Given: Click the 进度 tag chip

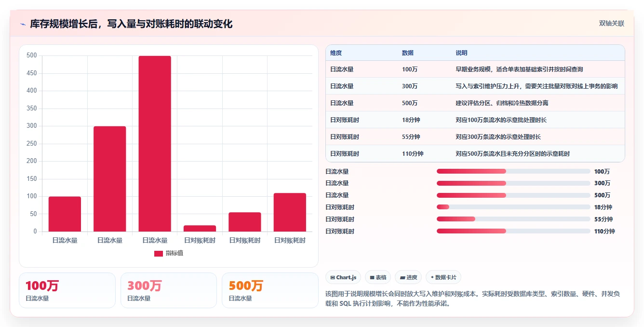Looking at the screenshot, I should [408, 277].
